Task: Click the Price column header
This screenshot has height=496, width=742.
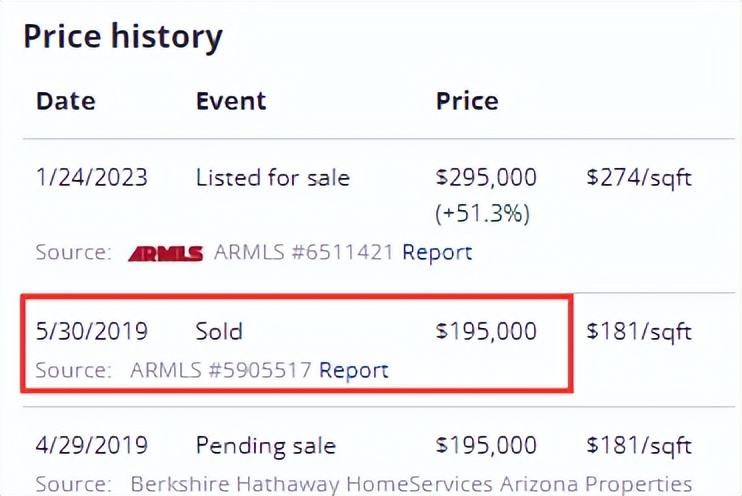Action: [467, 101]
